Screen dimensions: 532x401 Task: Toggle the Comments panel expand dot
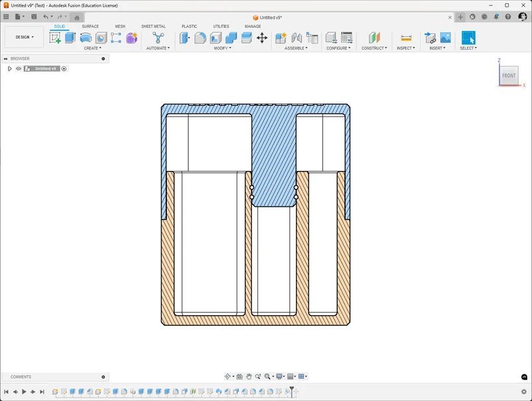[103, 377]
